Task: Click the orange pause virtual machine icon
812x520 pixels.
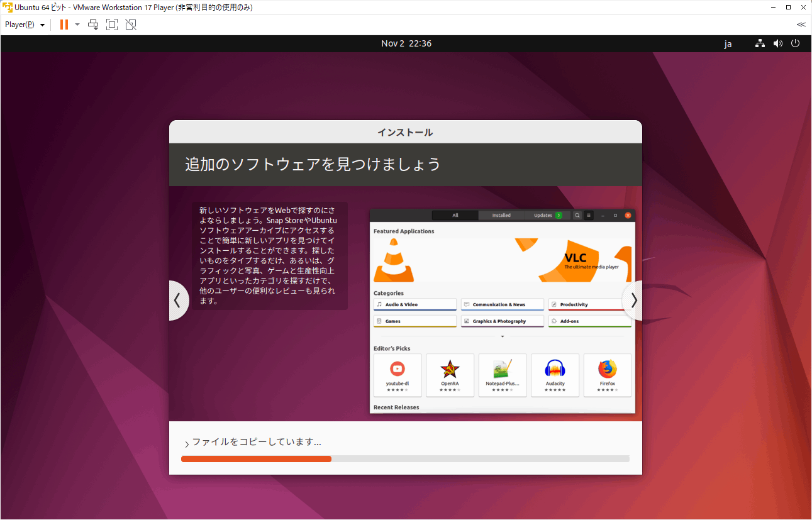Action: pyautogui.click(x=64, y=25)
